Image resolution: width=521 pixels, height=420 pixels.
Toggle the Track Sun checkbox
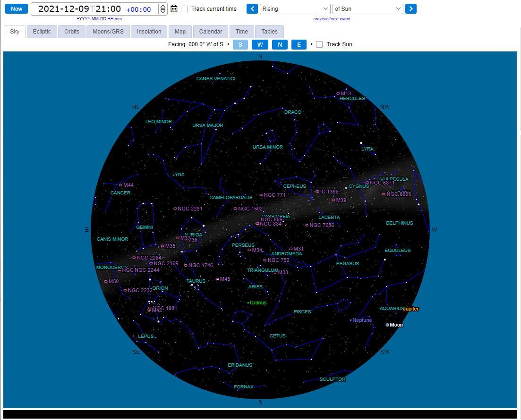[319, 44]
